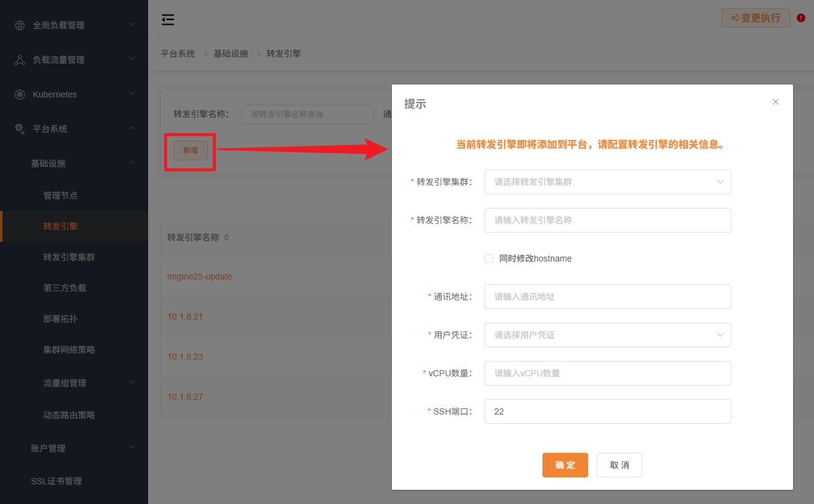Image resolution: width=814 pixels, height=504 pixels.
Task: Focus the 按转发引擎名称查询 search field
Action: [307, 115]
